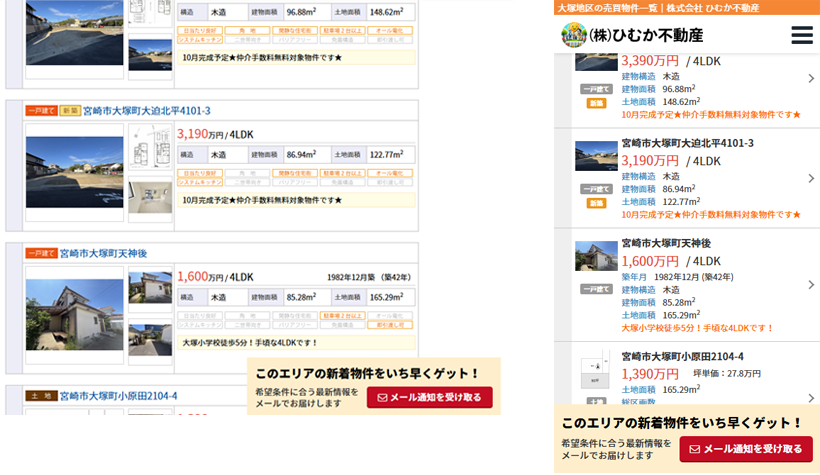The height and width of the screenshot is (475, 820).
Task: Click desktop price 3,190万円 / 4LDK
Action: tap(215, 134)
